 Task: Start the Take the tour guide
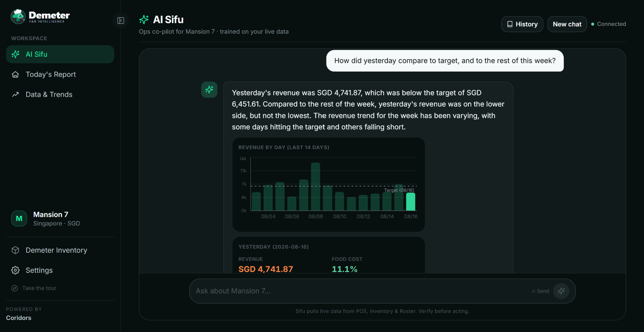point(60,288)
